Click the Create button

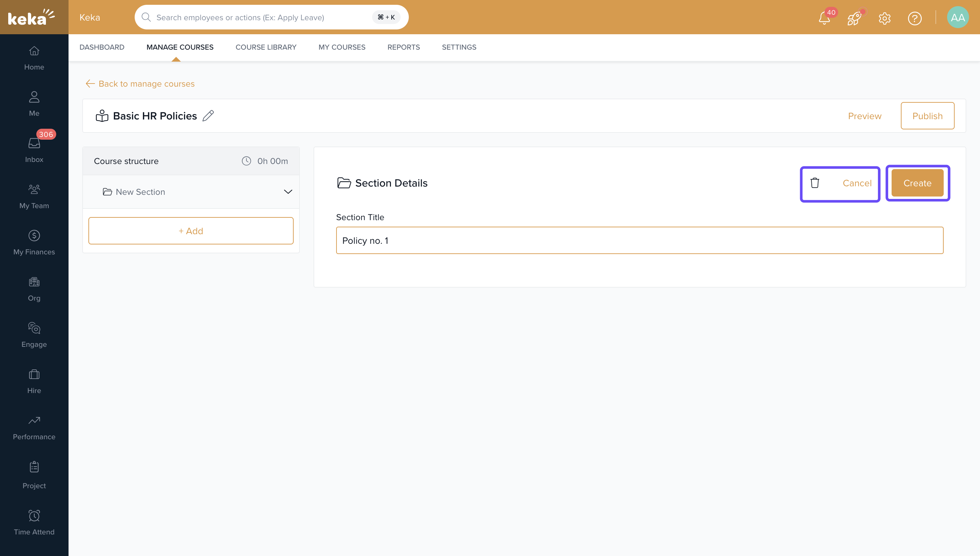click(917, 183)
